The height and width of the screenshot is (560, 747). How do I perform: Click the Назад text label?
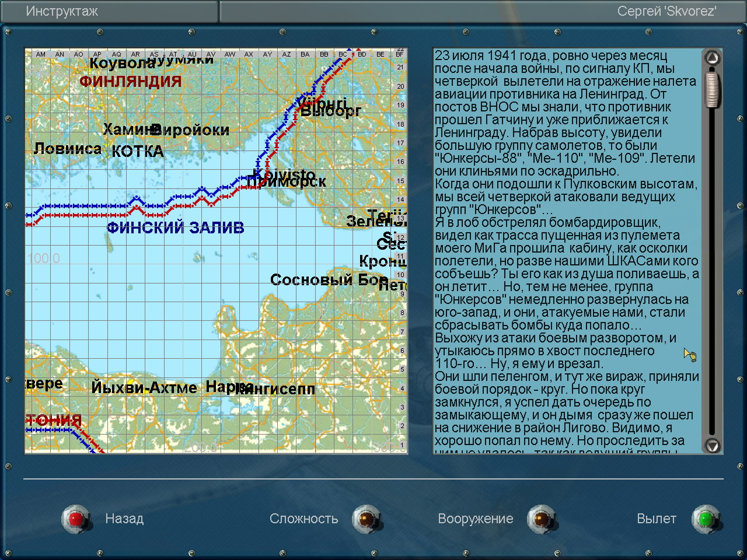(124, 519)
